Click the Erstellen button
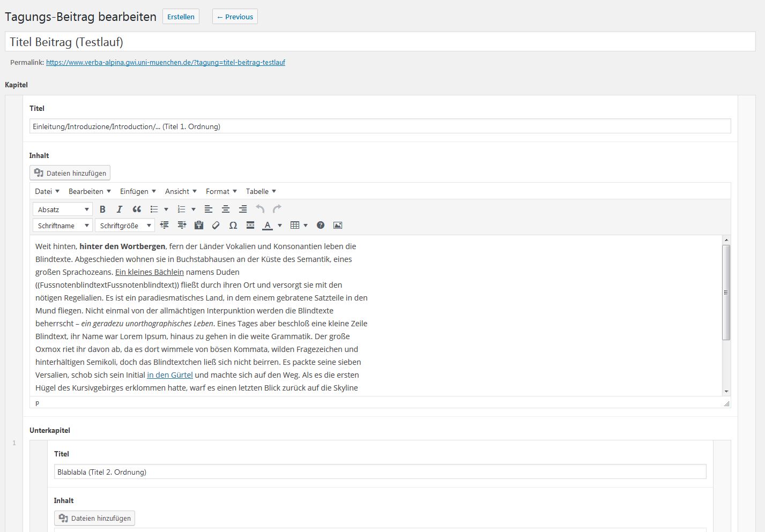Viewport: 765px width, 532px height. (x=181, y=17)
